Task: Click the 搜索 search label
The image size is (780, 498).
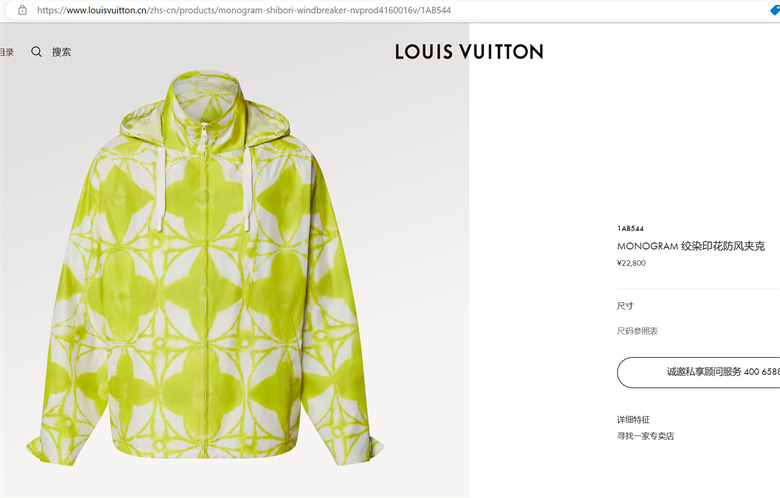Action: 62,52
